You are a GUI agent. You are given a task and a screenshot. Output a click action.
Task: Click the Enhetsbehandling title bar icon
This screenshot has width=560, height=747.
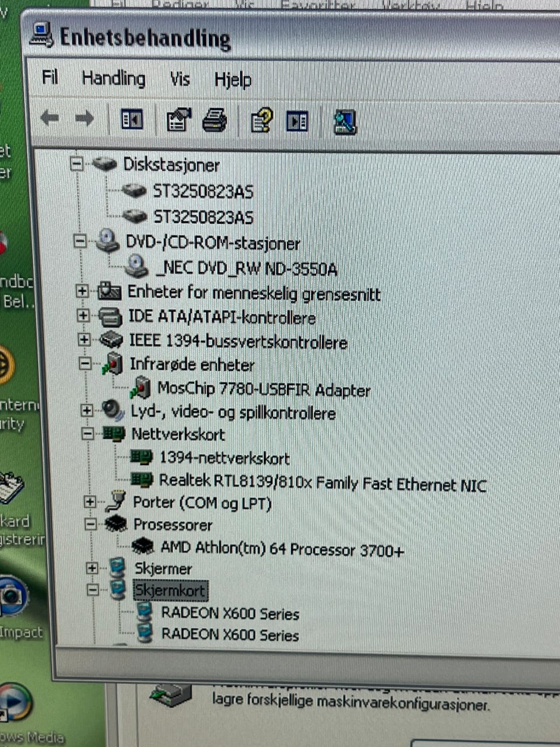coord(42,35)
